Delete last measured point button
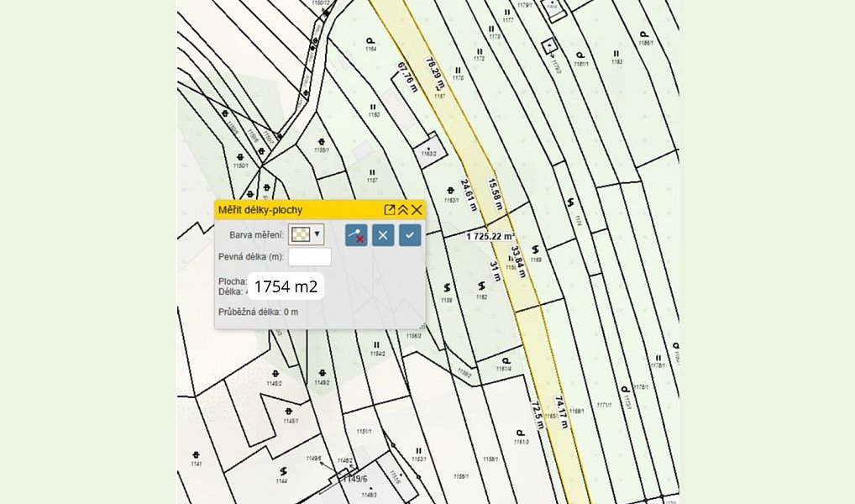855x504 pixels. (356, 235)
